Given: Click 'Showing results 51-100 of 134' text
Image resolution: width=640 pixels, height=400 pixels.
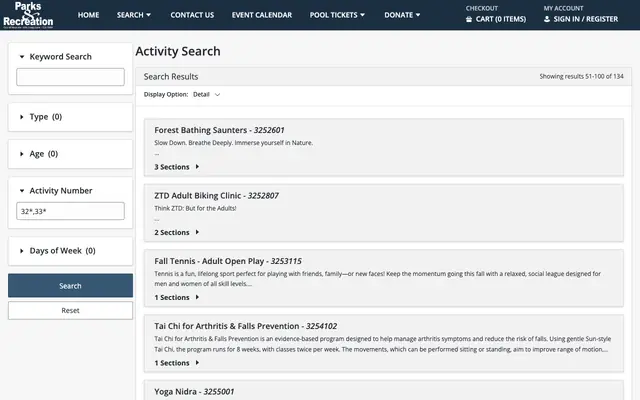Looking at the screenshot, I should [582, 76].
